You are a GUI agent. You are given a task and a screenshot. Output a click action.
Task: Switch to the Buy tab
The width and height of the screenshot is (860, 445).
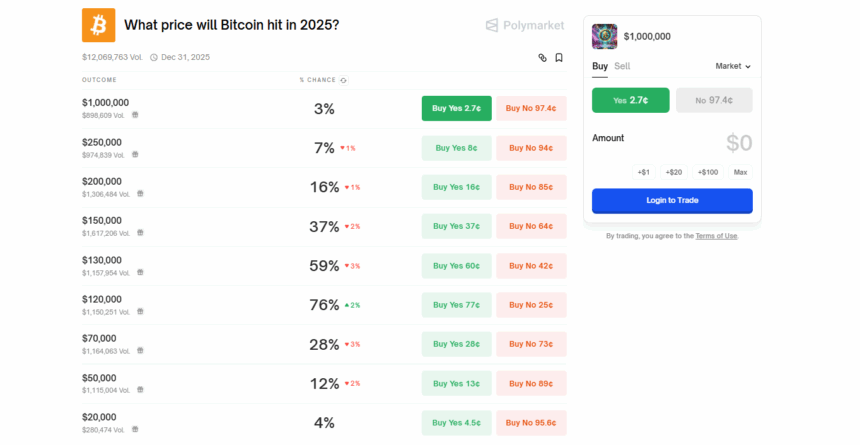click(x=600, y=66)
